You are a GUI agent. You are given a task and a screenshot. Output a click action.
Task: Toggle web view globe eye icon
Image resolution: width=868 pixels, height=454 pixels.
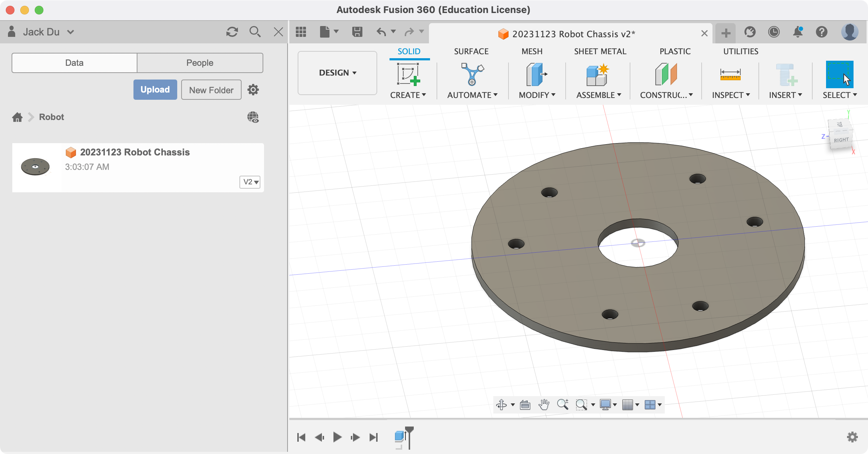point(253,117)
